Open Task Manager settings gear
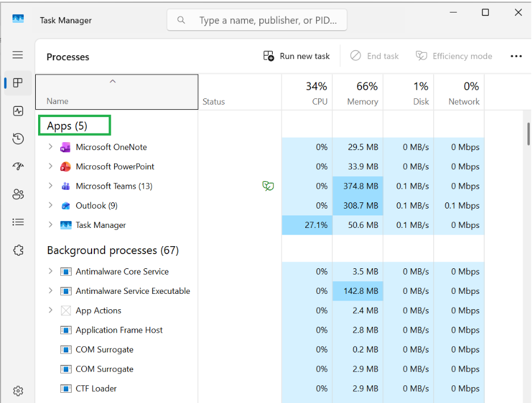 click(x=18, y=391)
